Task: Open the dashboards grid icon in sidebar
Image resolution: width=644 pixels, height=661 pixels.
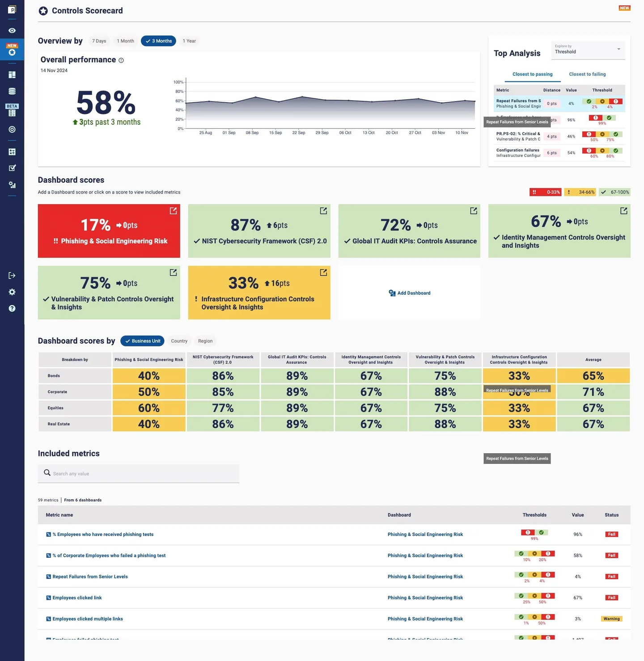Action: pyautogui.click(x=12, y=75)
